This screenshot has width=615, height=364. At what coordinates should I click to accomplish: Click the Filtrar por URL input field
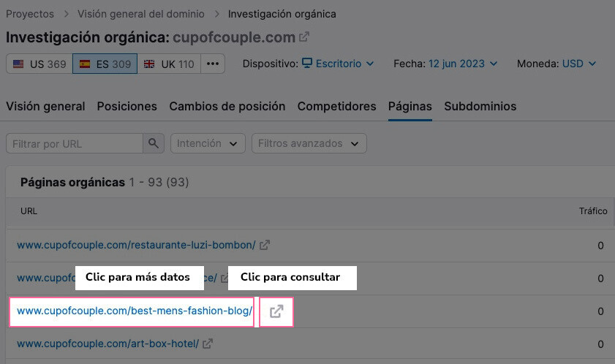pos(75,143)
